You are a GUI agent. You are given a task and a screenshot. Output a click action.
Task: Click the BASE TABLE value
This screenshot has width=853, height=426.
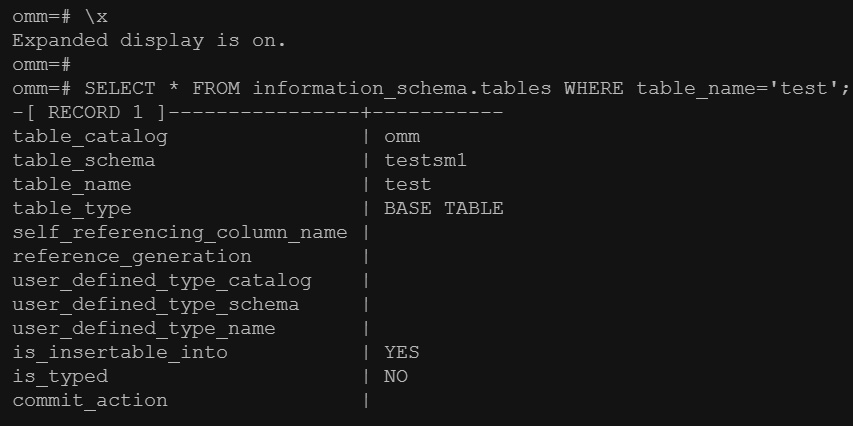coord(444,208)
